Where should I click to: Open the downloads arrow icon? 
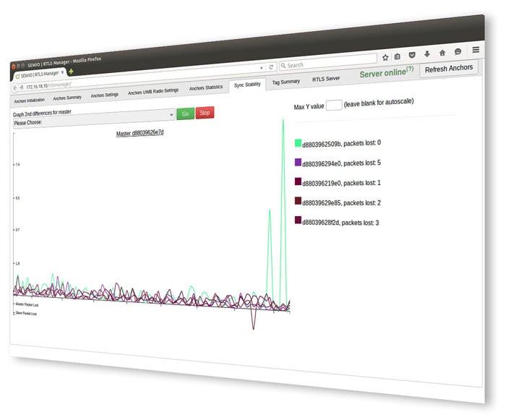click(x=427, y=54)
